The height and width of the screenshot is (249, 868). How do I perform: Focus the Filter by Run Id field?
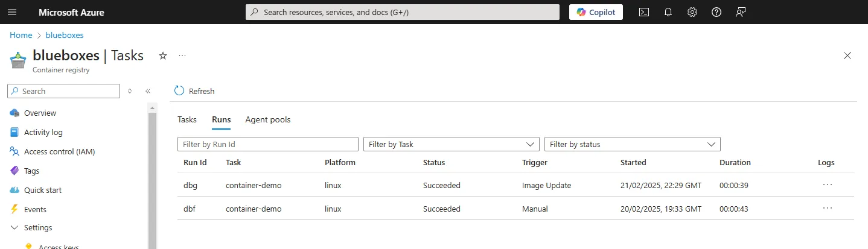tap(268, 144)
